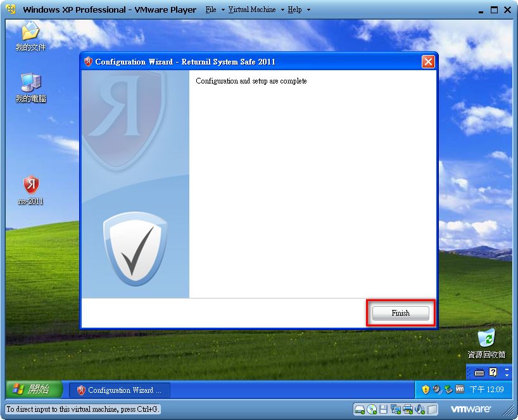This screenshot has width=518, height=420.
Task: Close the Configuration Wizard dialog
Action: click(x=428, y=62)
